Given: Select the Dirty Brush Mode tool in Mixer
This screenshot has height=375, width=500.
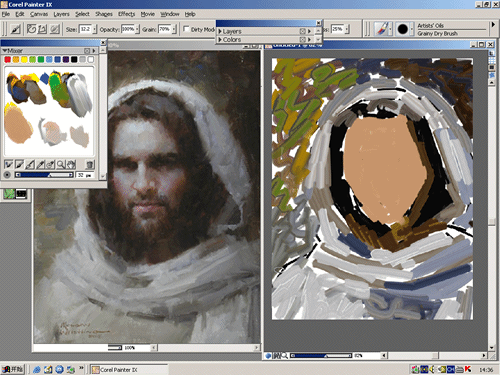Looking at the screenshot, I should point(8,164).
